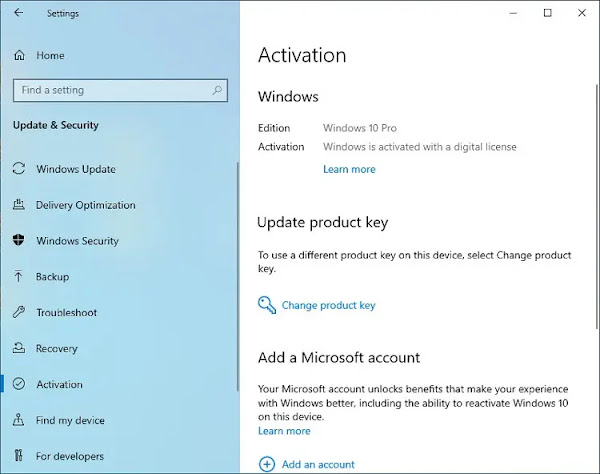The image size is (600, 474).
Task: Open Learn more about Microsoft account
Action: pyautogui.click(x=284, y=431)
